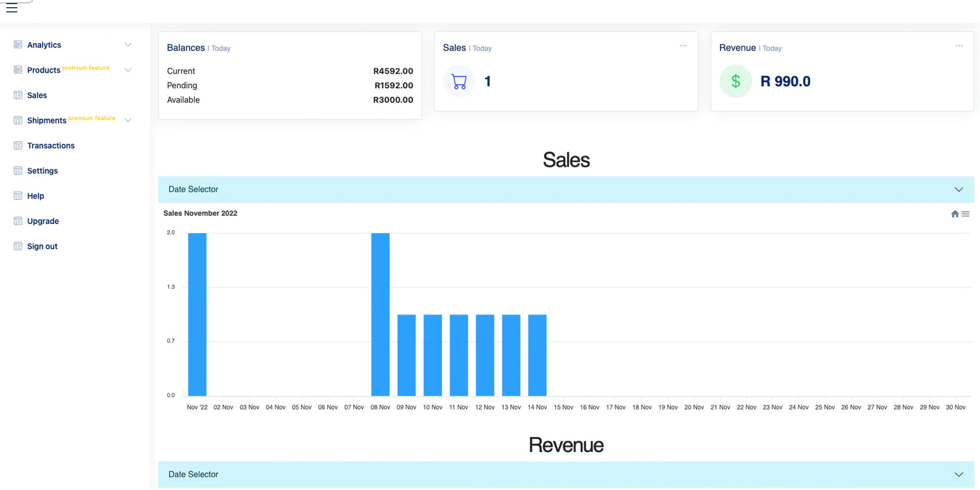Open Analytics in the sidebar

tap(44, 45)
